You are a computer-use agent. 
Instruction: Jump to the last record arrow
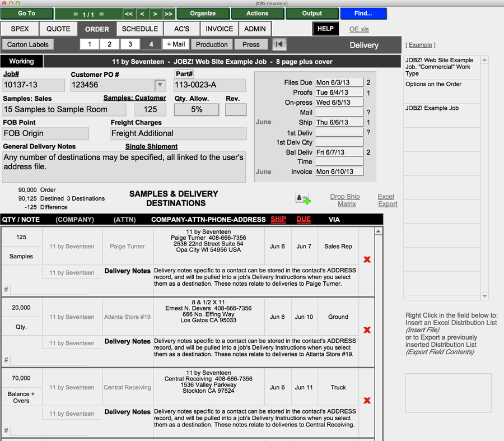pyautogui.click(x=169, y=13)
